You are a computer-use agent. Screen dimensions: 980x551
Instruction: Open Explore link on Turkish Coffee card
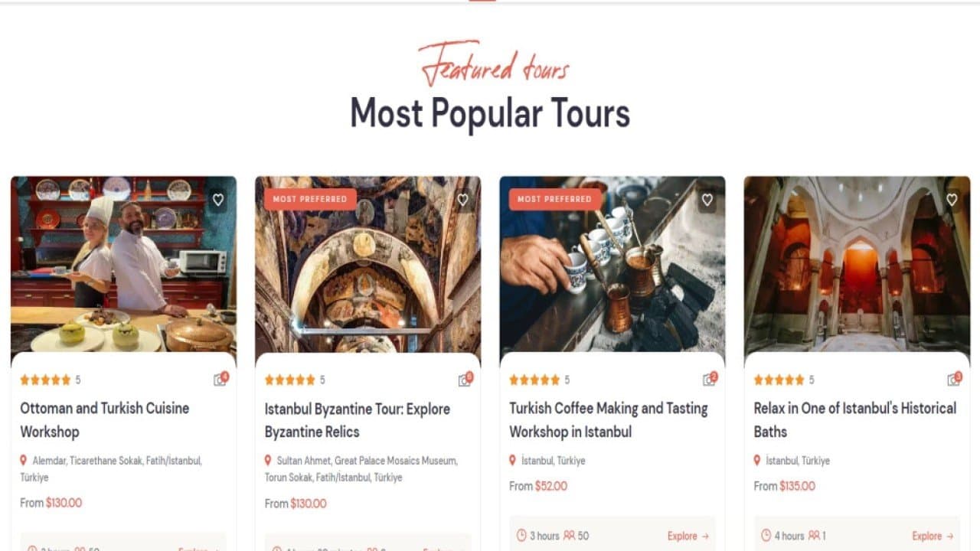click(x=688, y=536)
